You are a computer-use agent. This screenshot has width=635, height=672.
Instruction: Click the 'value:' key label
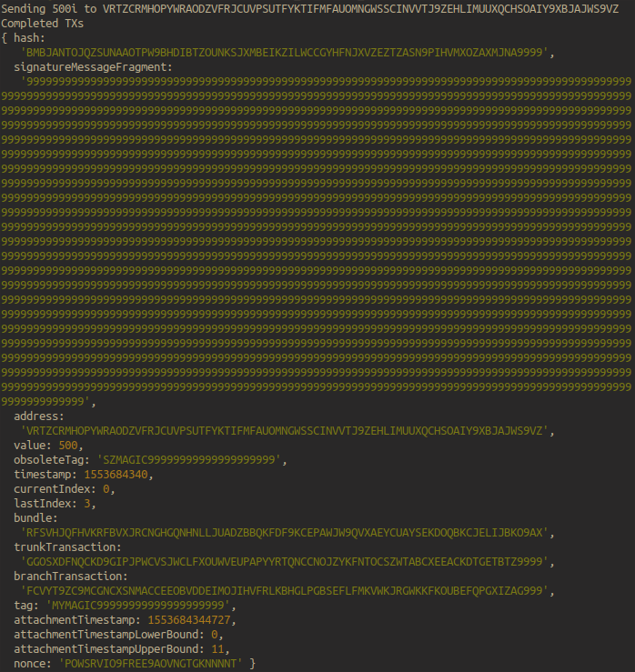pos(33,446)
